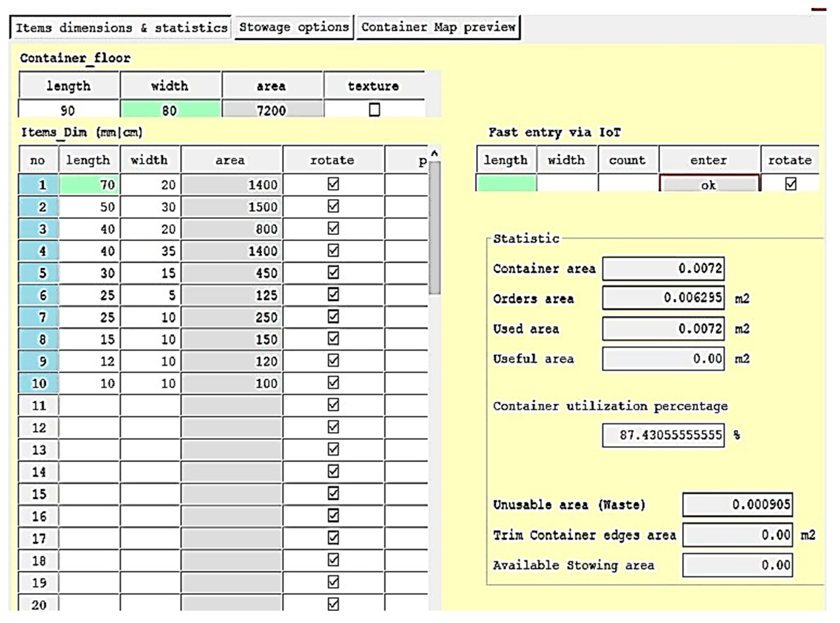Select the Items dimensions & statistics tab
Screen dimensions: 840x623
point(120,27)
